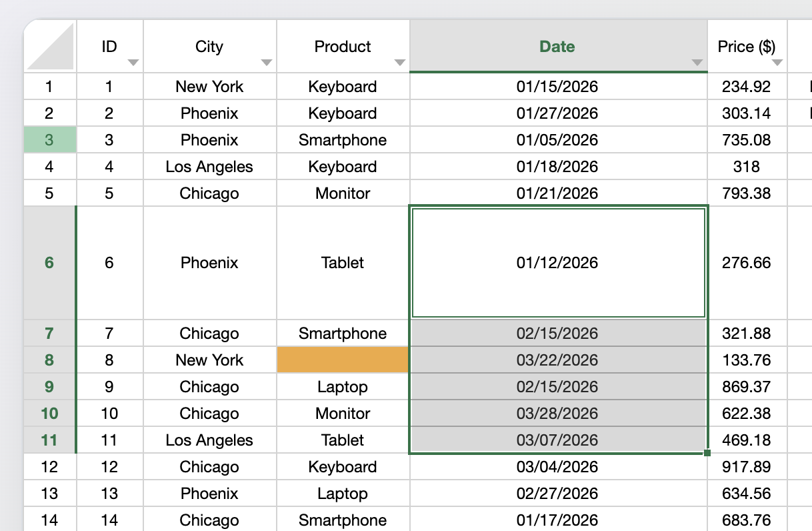Click the date cell 01/12/2026

coord(557,263)
